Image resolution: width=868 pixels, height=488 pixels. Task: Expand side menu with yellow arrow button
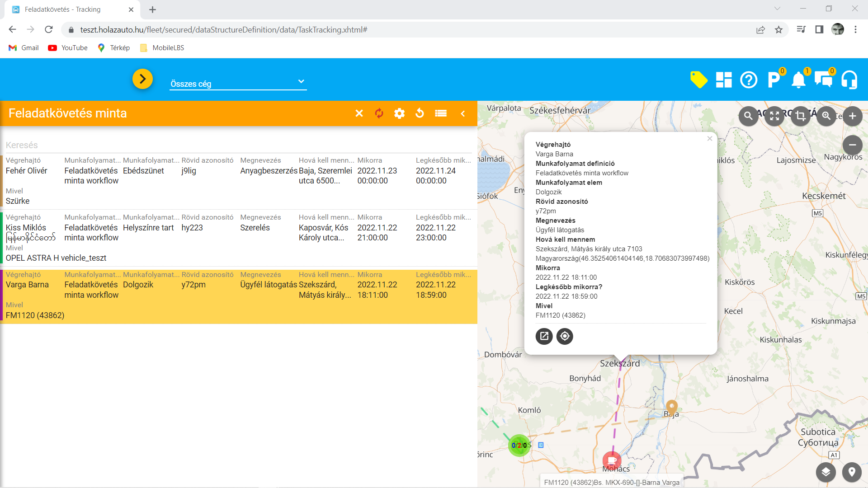point(142,79)
